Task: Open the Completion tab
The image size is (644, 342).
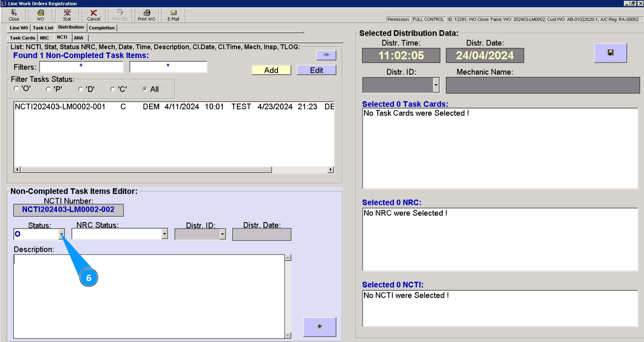Action: pyautogui.click(x=102, y=28)
